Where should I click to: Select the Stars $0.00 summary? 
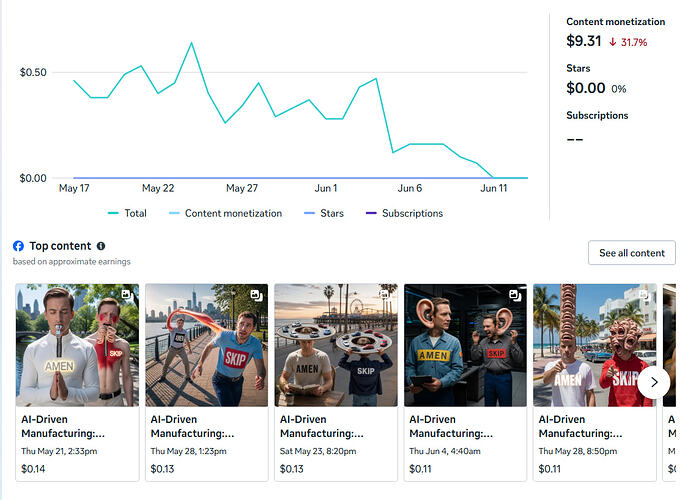click(x=596, y=80)
